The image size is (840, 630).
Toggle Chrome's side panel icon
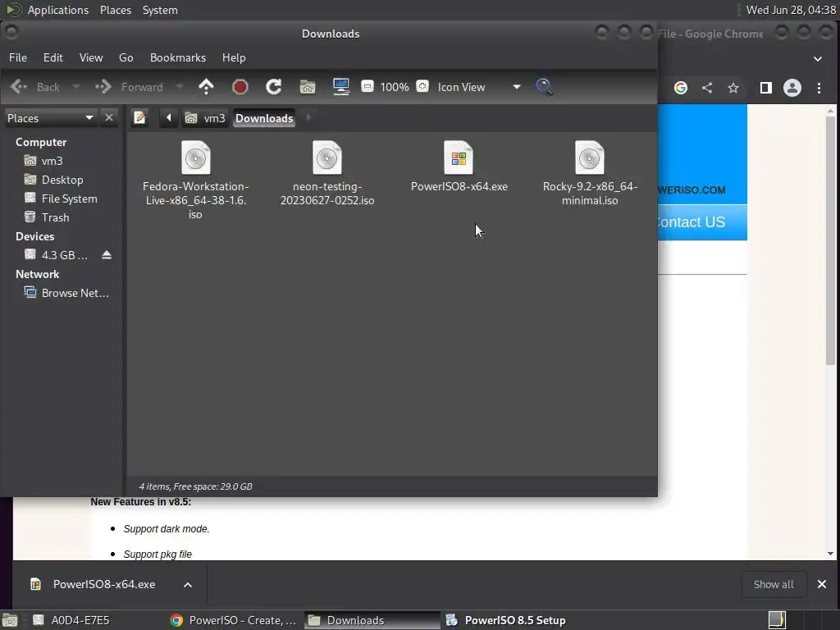click(x=766, y=88)
